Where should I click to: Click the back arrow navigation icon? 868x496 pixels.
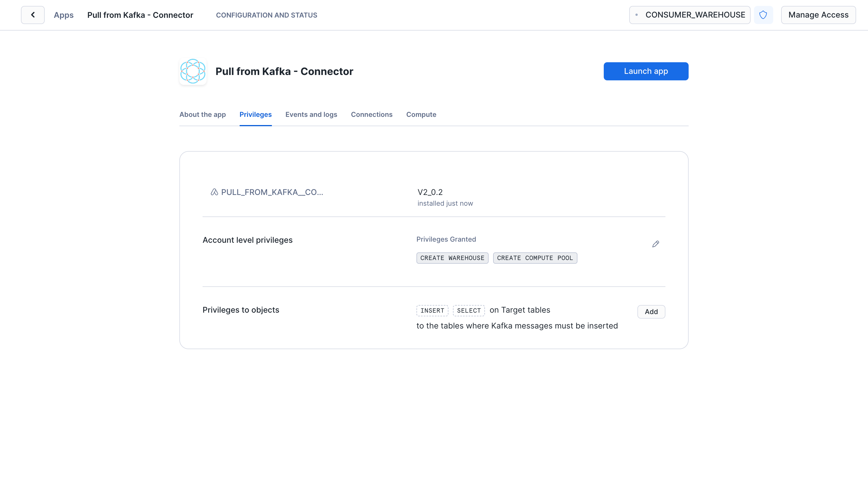point(33,15)
